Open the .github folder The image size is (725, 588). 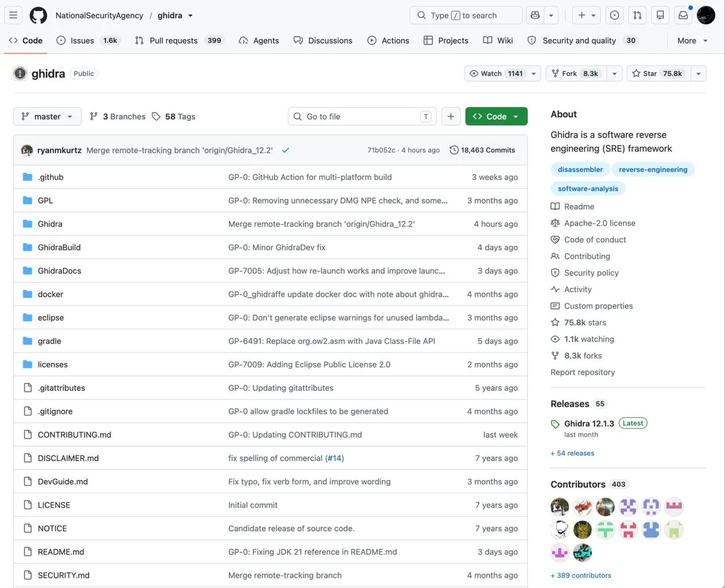coord(50,177)
